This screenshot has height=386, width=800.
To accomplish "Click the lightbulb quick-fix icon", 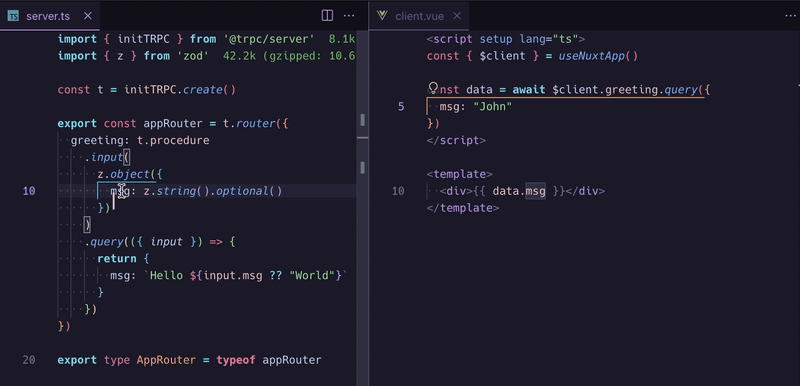I will 433,88.
